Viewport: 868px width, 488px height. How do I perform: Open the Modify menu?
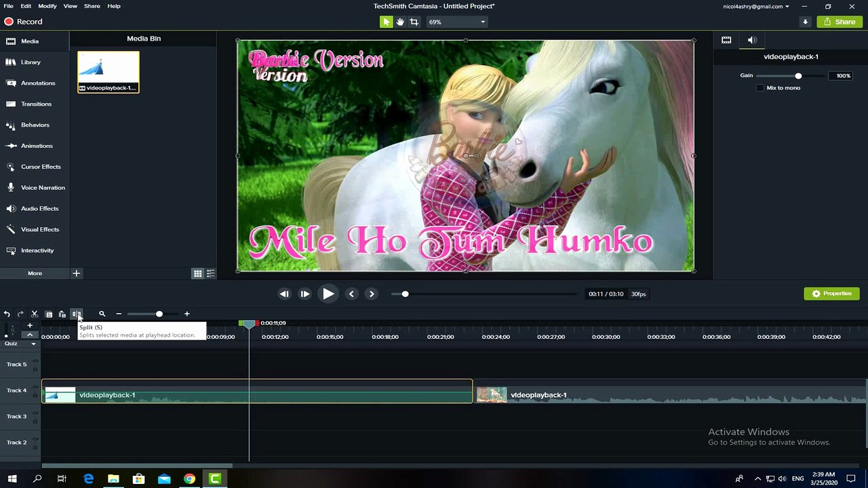47,6
